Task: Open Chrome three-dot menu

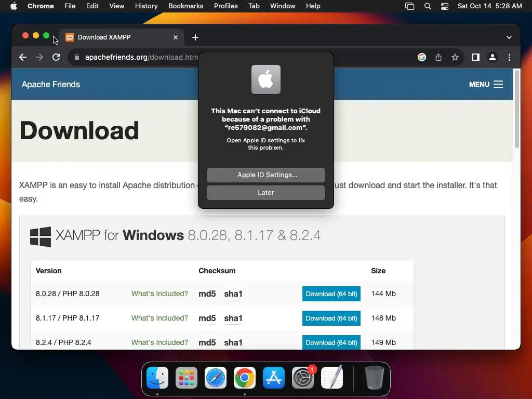Action: [x=509, y=57]
